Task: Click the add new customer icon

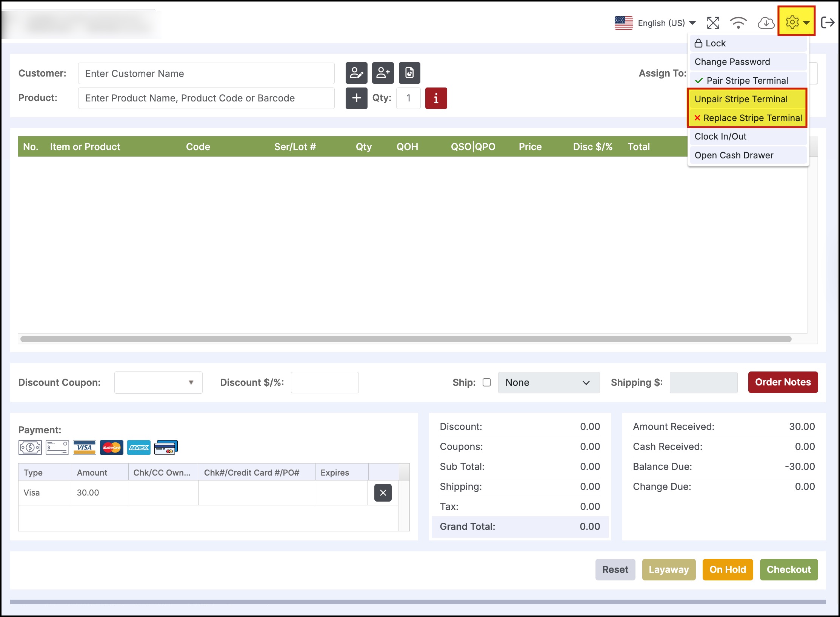Action: pyautogui.click(x=383, y=73)
